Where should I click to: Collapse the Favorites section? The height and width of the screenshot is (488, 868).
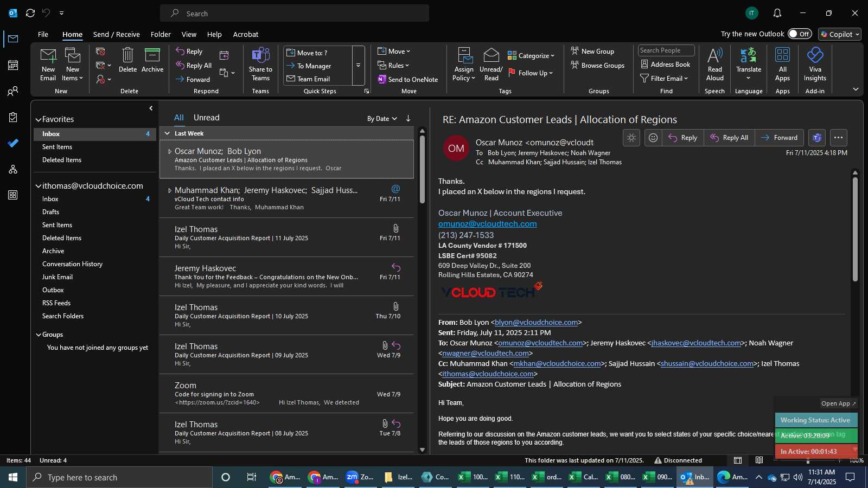point(39,120)
